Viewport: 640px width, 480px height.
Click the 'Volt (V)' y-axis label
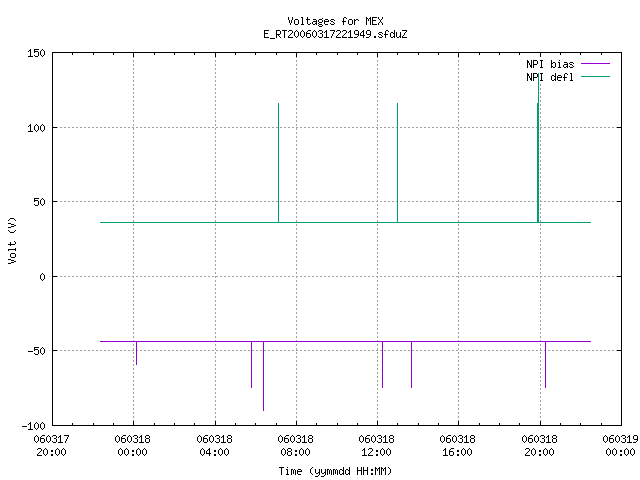pyautogui.click(x=12, y=240)
